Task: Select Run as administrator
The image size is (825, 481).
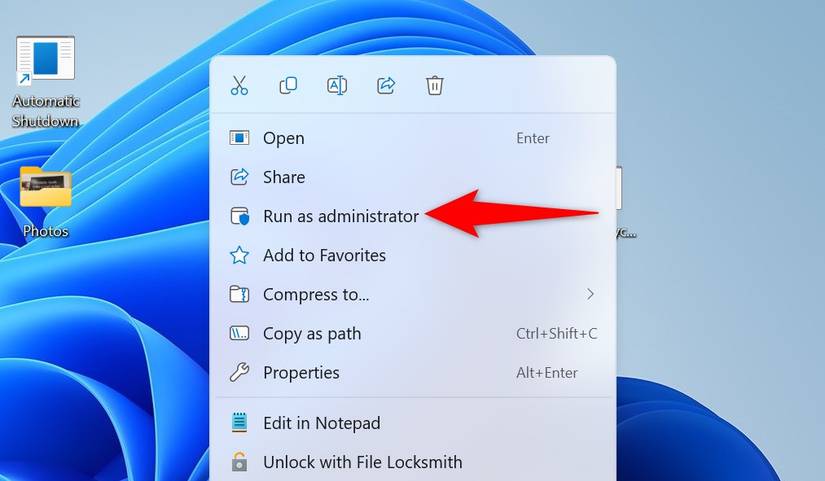Action: click(412, 216)
